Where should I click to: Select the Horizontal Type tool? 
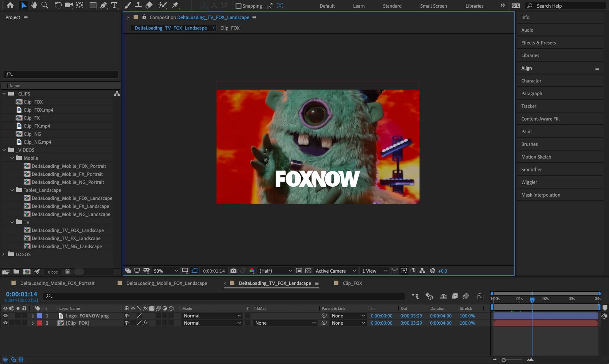[x=114, y=5]
